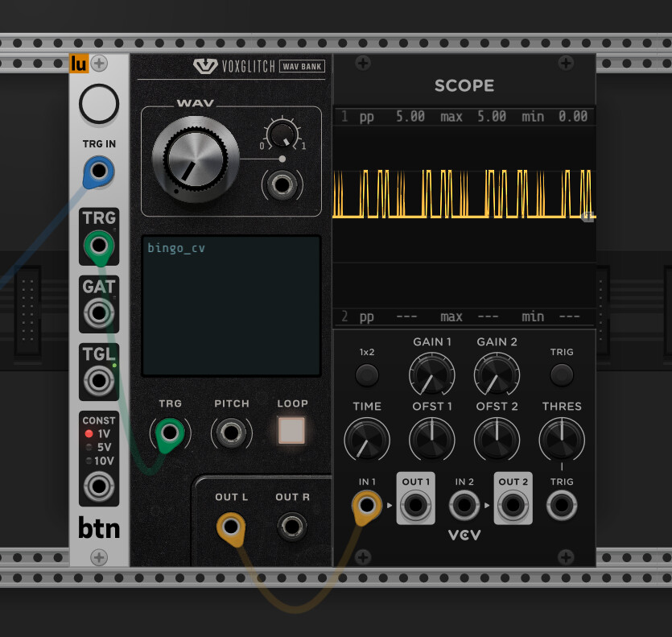Screen dimensions: 672x637
Task: Toggle the Scope TRIG mode button
Action: click(562, 375)
